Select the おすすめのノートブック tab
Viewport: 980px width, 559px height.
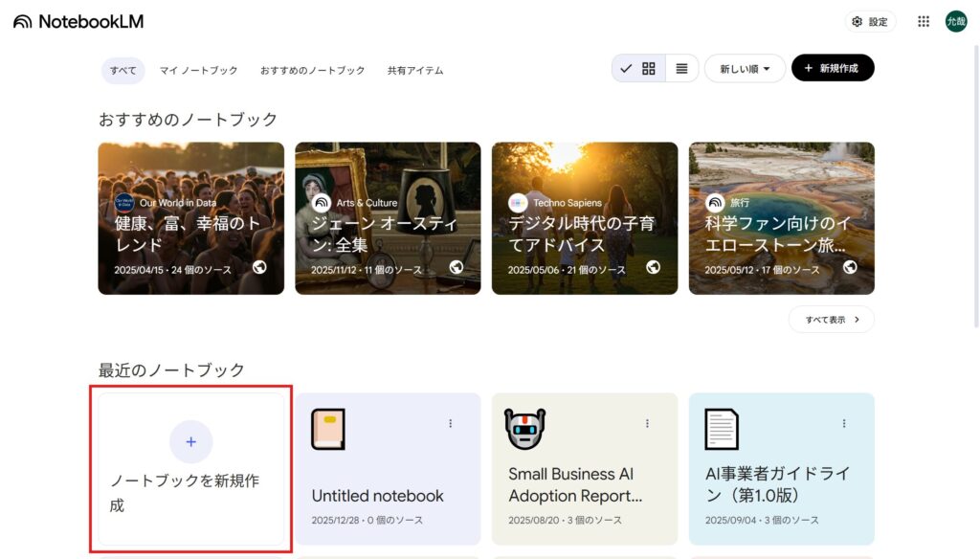312,71
